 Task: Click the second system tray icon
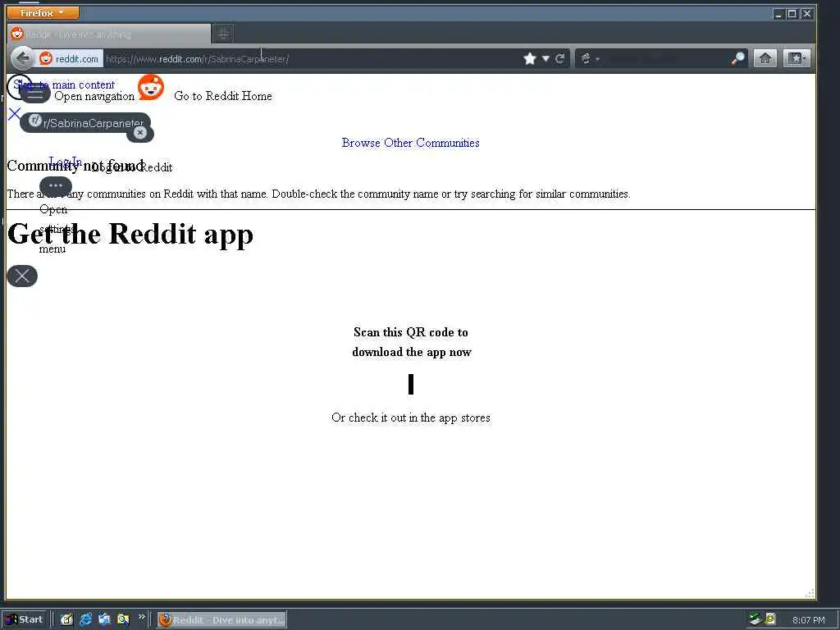coord(770,619)
